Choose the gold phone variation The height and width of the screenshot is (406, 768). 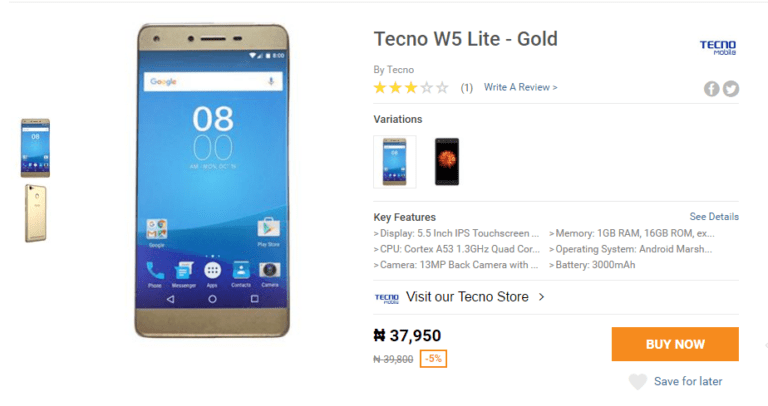394,161
